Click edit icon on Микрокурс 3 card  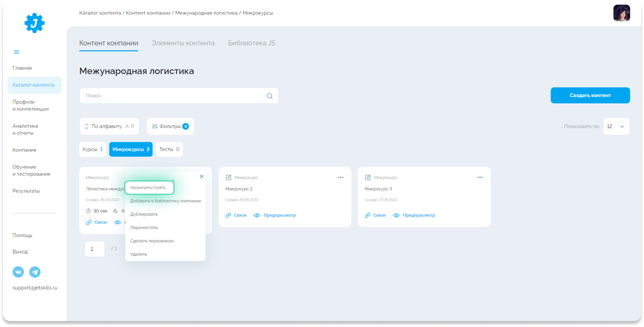(368, 177)
